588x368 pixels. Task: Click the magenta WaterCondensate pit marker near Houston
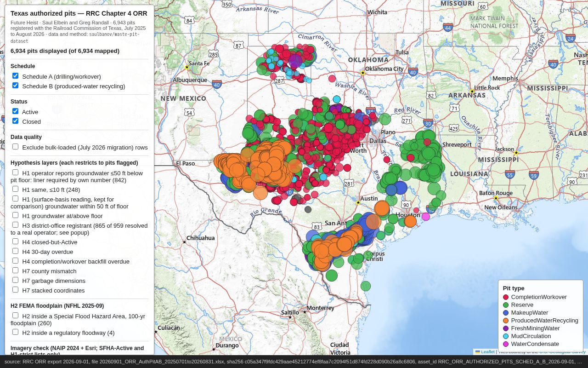click(x=426, y=217)
